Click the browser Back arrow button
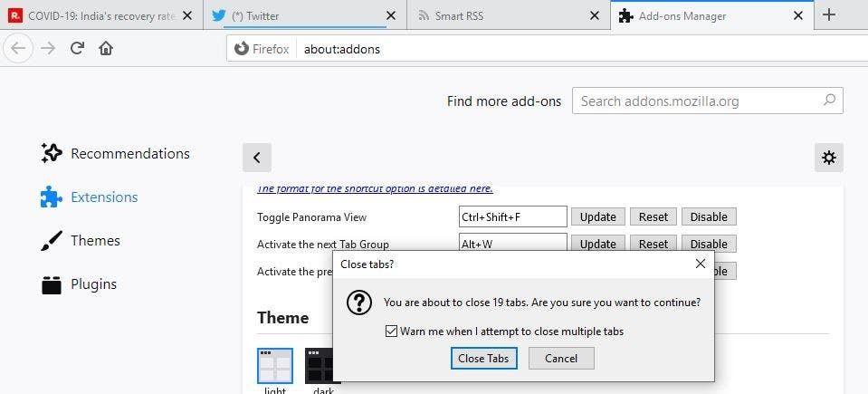Image resolution: width=868 pixels, height=394 pixels. pyautogui.click(x=18, y=49)
